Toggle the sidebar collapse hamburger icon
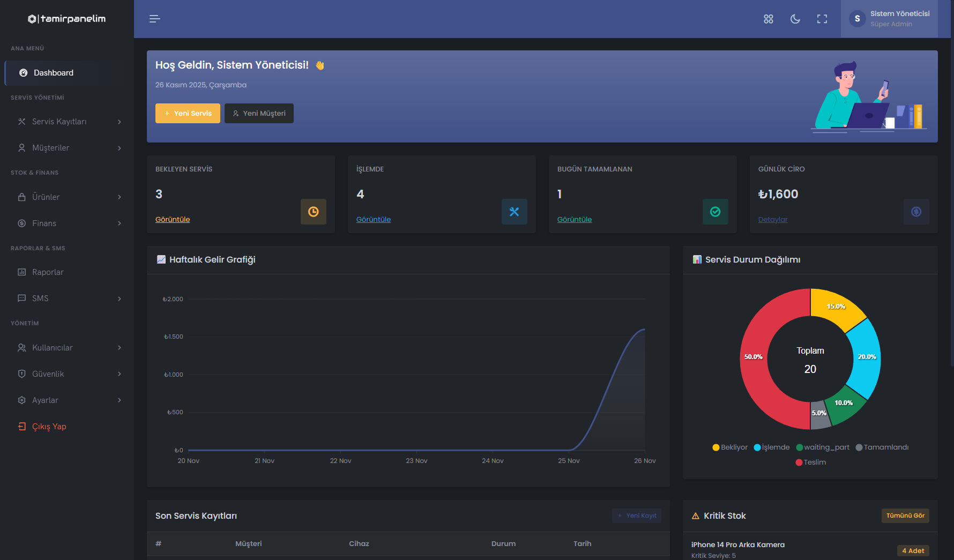 (154, 19)
